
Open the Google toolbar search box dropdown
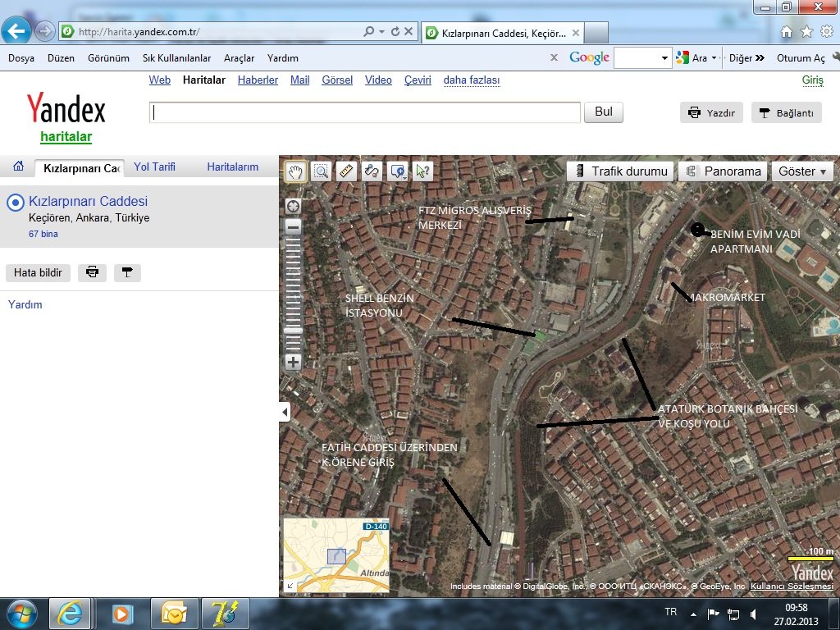click(x=664, y=58)
